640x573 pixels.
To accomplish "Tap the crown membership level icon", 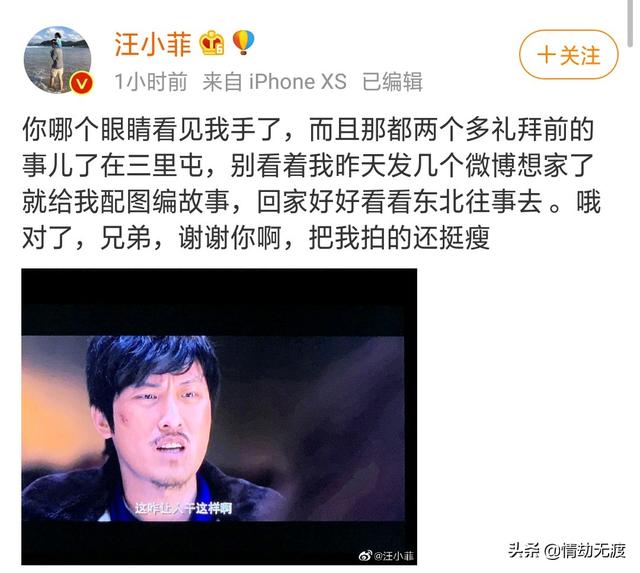I will click(212, 43).
